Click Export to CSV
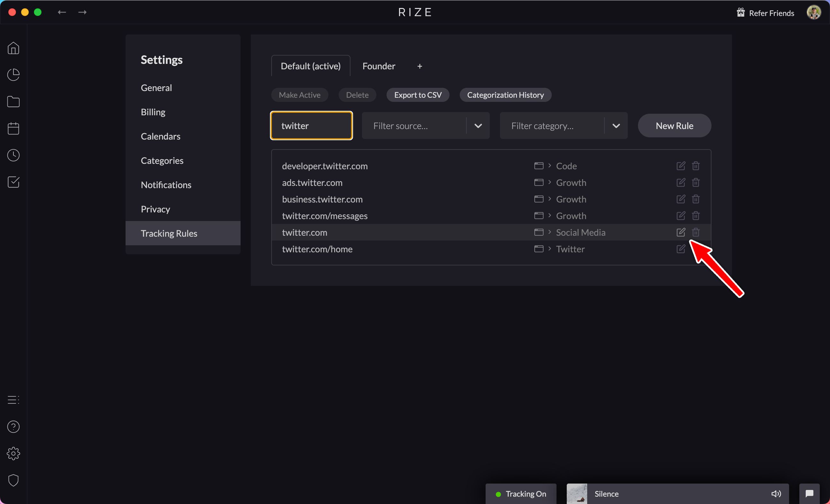Screen dimensions: 830x504 [418, 95]
